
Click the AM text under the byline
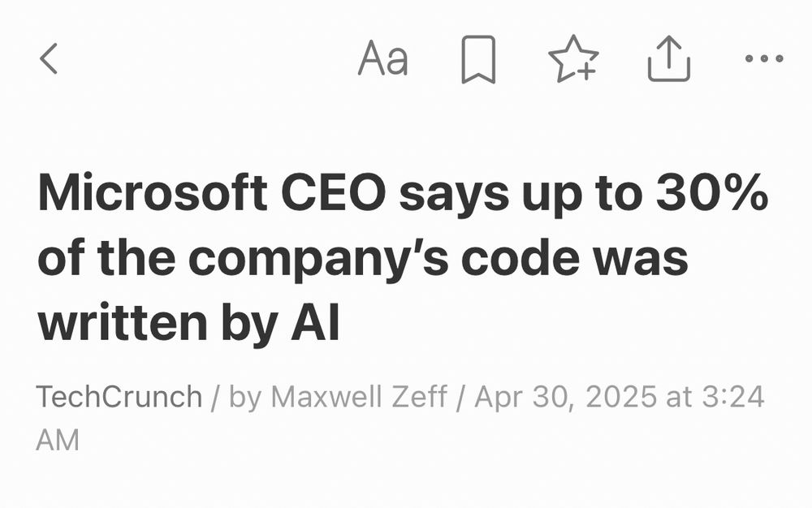[x=58, y=440]
